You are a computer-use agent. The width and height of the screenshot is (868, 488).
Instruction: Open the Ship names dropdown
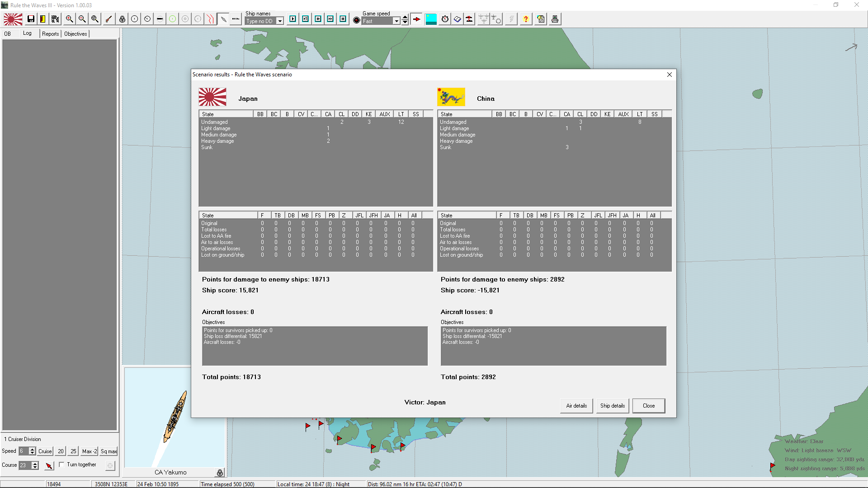coord(280,21)
